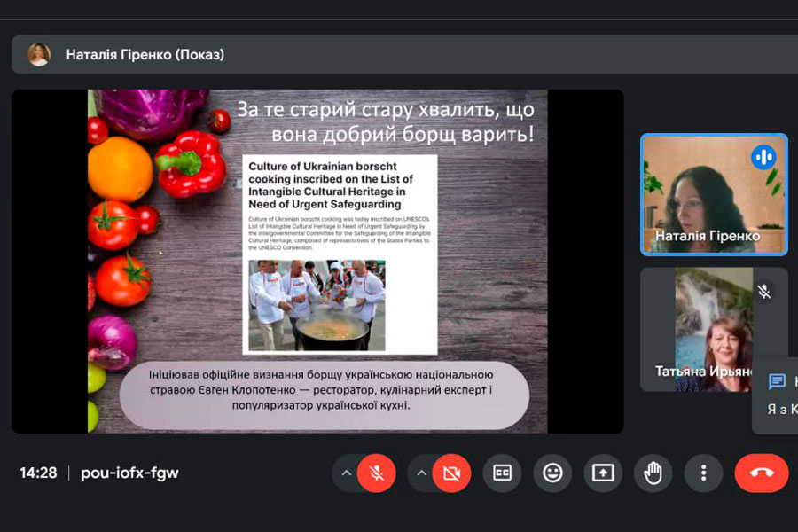Toggle closed captions CC button
The height and width of the screenshot is (532, 798).
click(x=503, y=473)
